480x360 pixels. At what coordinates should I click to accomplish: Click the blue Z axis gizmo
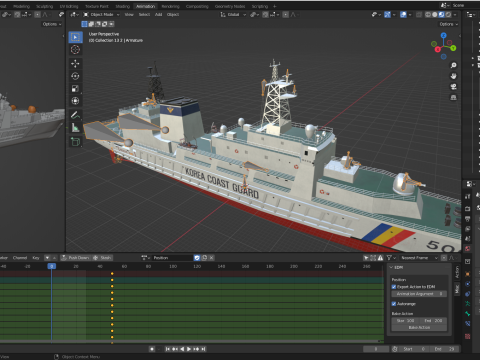coord(443,35)
